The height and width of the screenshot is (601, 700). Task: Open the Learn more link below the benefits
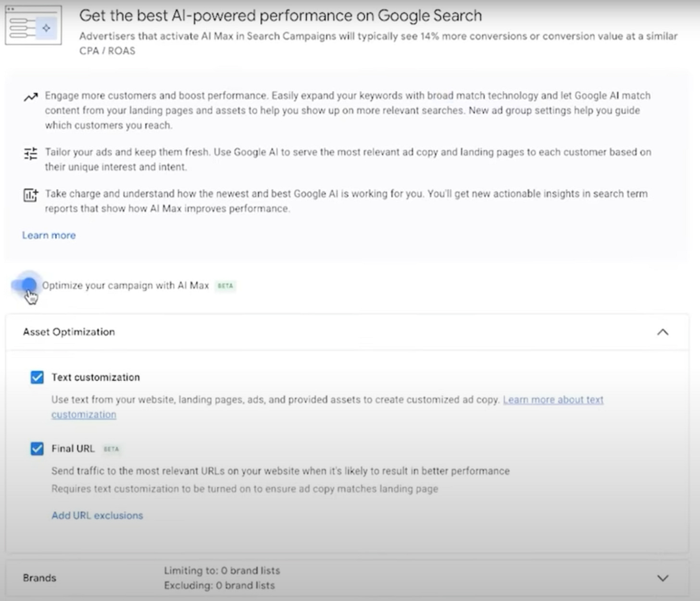tap(49, 235)
